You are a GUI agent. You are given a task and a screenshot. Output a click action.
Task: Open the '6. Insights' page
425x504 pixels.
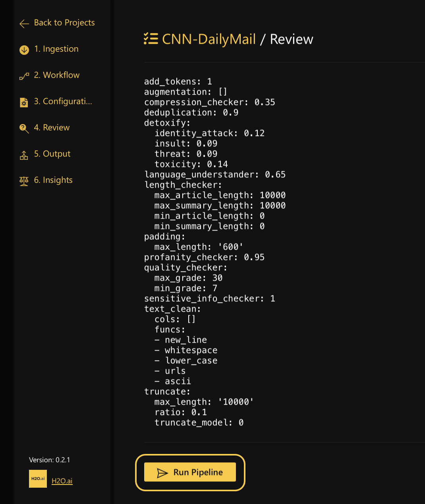[x=53, y=180]
